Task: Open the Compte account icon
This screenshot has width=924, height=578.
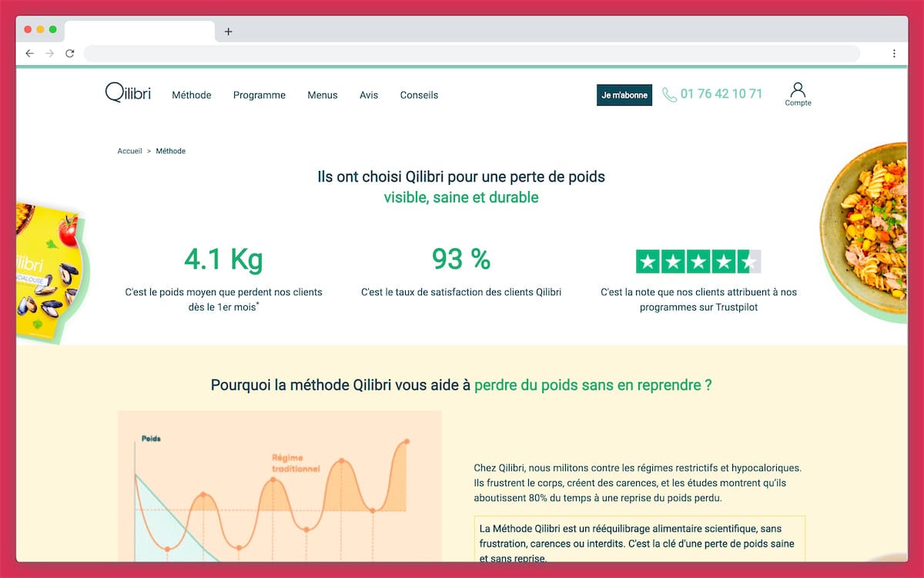Action: [x=798, y=95]
